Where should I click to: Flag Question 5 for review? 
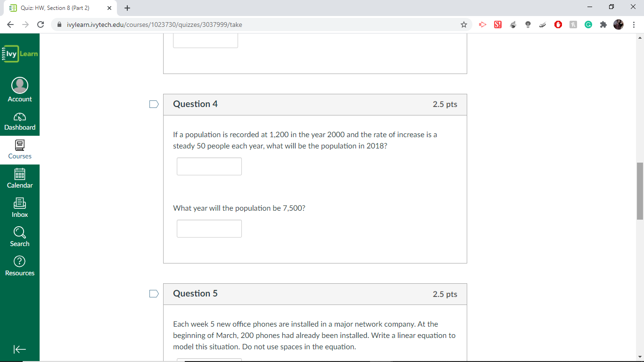click(153, 294)
